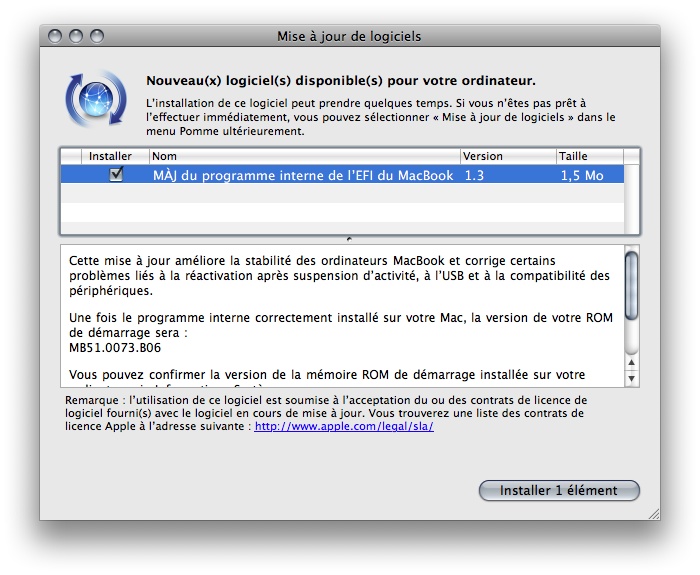Image resolution: width=700 pixels, height=575 pixels.
Task: Close the Mise à jour de logiciels window
Action: pos(55,36)
